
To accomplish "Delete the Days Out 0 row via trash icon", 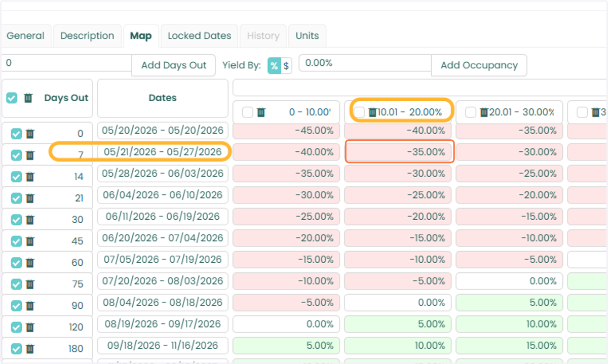I will point(30,134).
